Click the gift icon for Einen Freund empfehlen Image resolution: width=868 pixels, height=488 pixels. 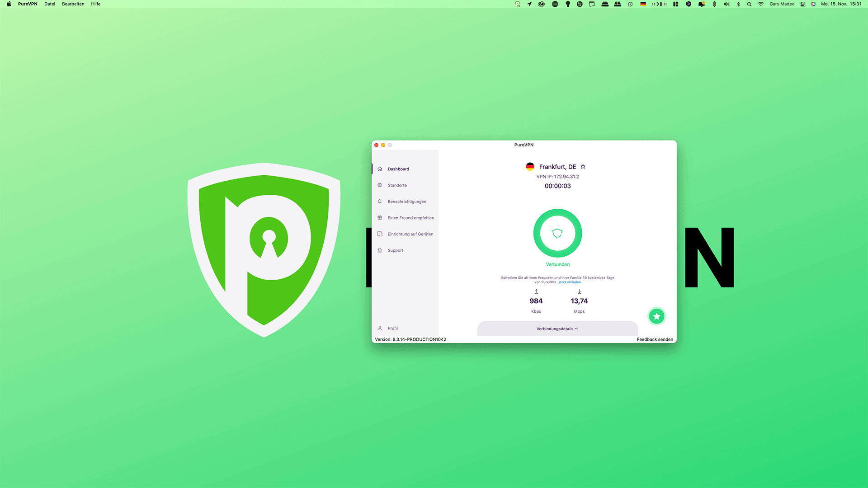(x=380, y=218)
